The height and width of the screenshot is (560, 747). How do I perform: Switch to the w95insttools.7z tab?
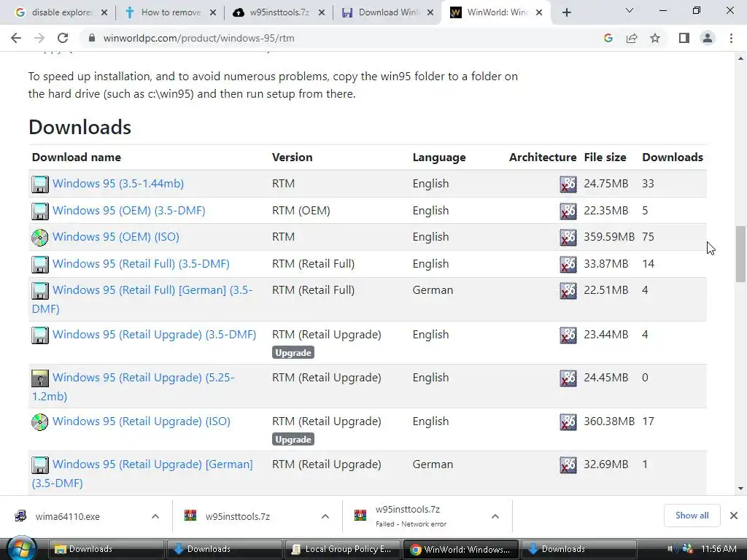click(279, 12)
